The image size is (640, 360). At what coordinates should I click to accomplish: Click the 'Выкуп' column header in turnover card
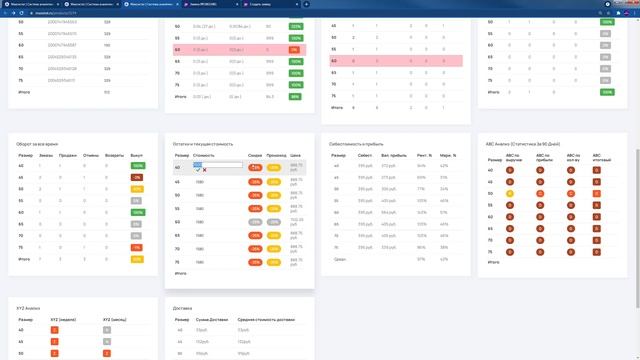click(137, 156)
